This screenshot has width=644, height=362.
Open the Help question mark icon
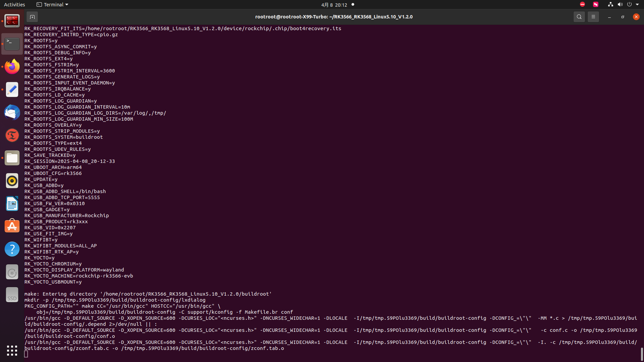tap(12, 249)
